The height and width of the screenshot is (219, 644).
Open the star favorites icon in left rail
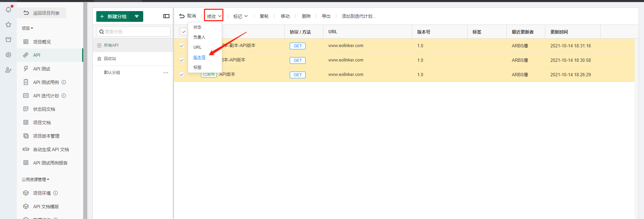(x=8, y=25)
